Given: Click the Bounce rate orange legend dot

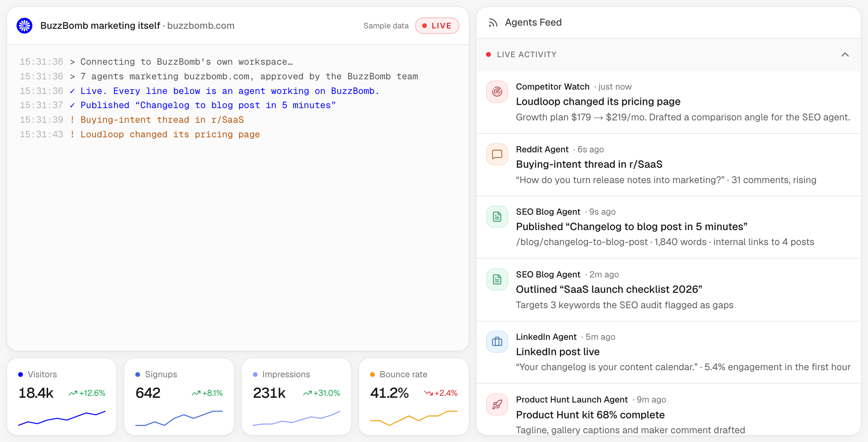Looking at the screenshot, I should click(x=372, y=375).
